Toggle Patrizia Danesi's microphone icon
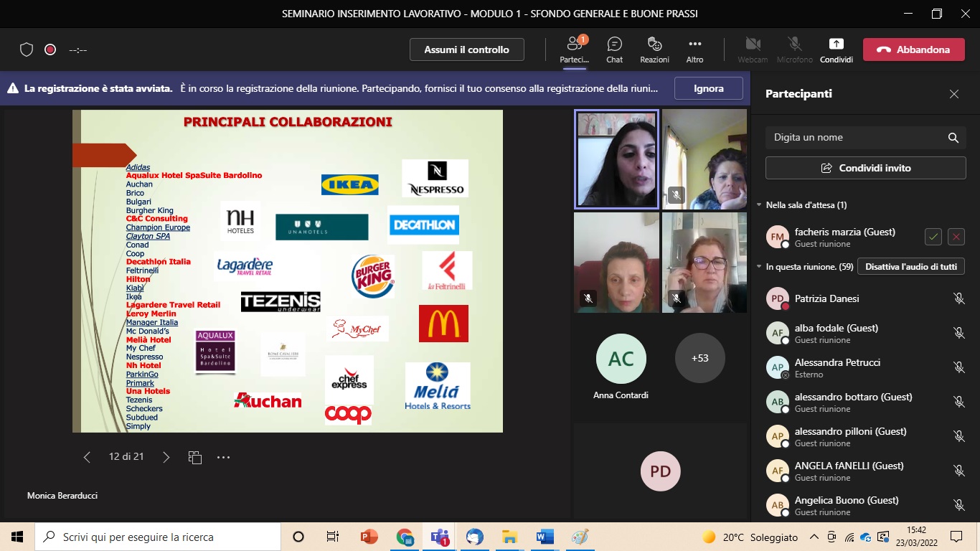The width and height of the screenshot is (980, 551). (x=958, y=298)
